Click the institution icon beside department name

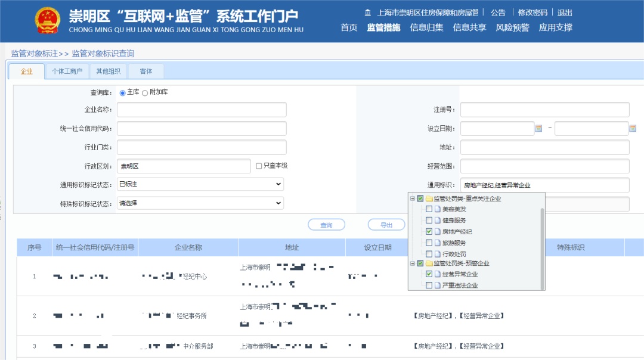[367, 13]
